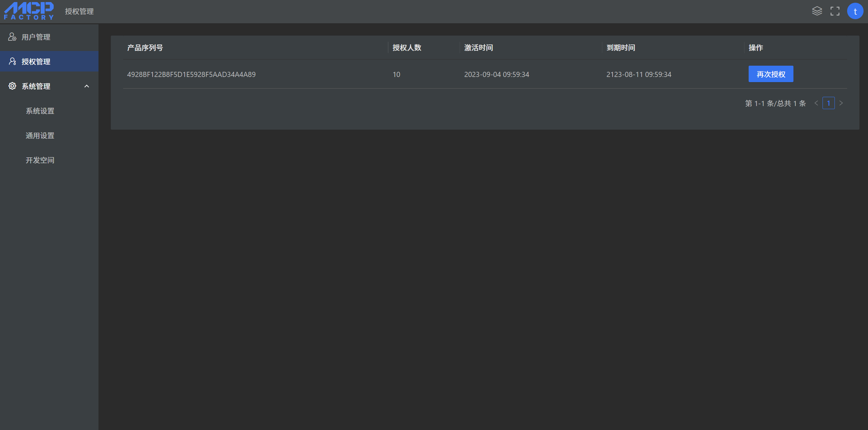Click the 产品序列号 column header
The height and width of the screenshot is (430, 868).
coord(145,48)
